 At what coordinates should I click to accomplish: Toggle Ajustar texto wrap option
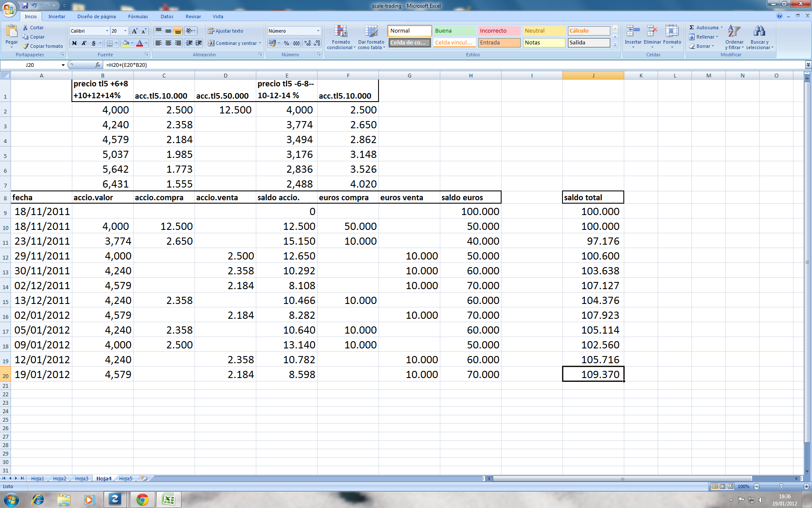pyautogui.click(x=225, y=31)
